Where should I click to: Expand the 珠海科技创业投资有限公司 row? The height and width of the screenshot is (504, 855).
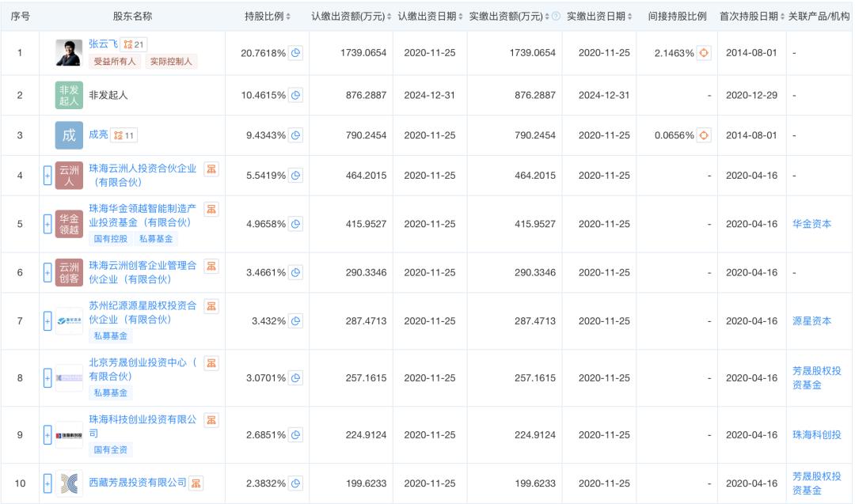[x=47, y=435]
